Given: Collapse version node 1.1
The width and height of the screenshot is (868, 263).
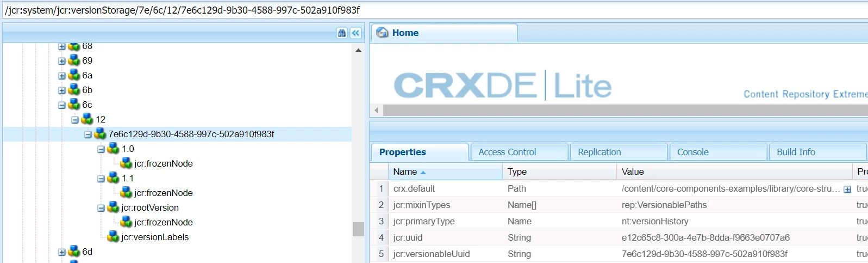Looking at the screenshot, I should 101,179.
